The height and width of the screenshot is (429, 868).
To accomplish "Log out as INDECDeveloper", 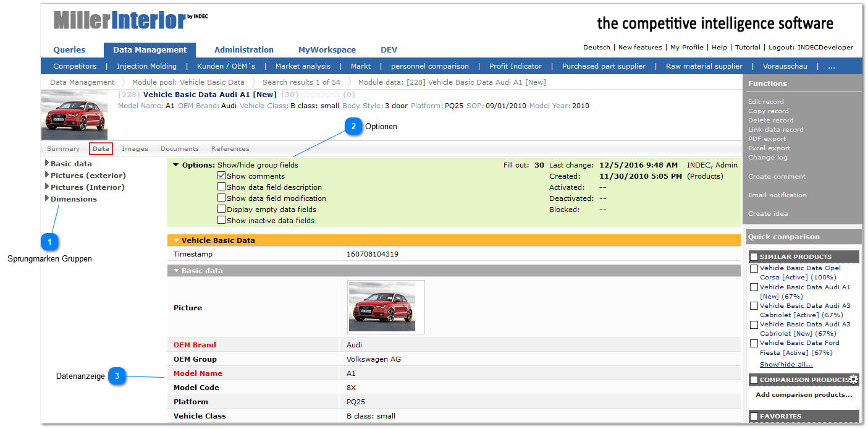I will (811, 47).
